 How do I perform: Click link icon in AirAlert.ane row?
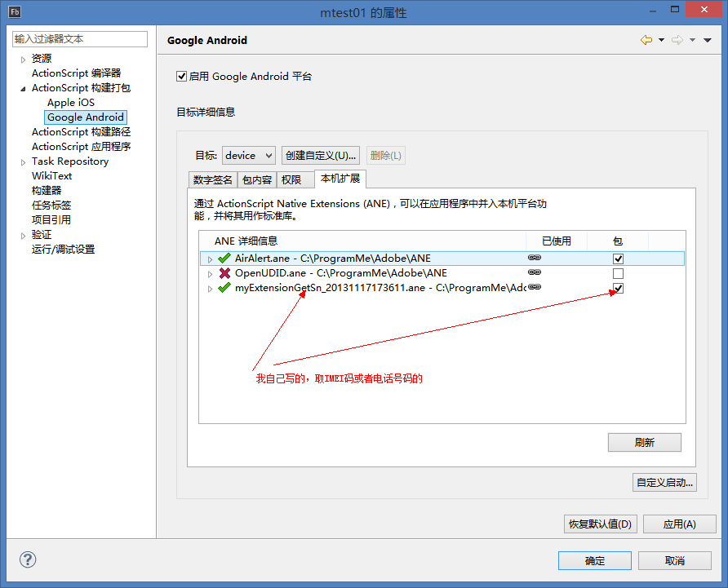(535, 258)
